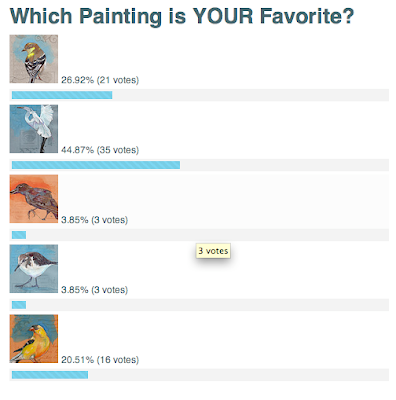Click the yellow "3 votes" tooltip
396x400 pixels.
213,251
